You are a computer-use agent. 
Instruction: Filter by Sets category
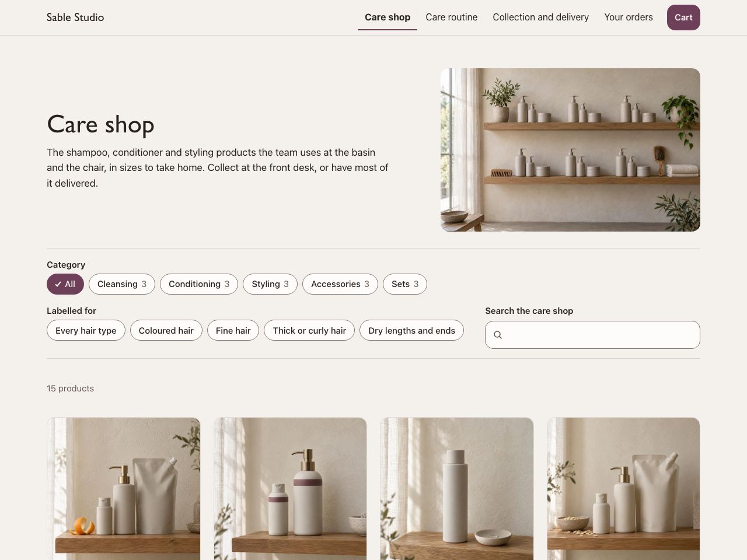pos(405,284)
